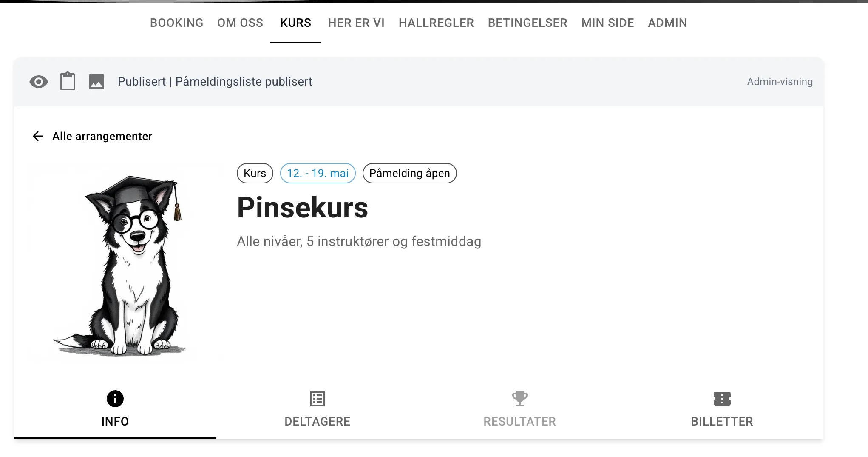Go to MIN SIDE
868x457 pixels.
pos(607,23)
